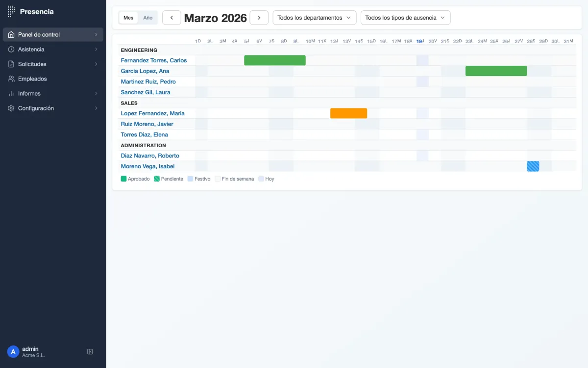Click the Asistencia clock icon
This screenshot has width=588, height=368.
[x=11, y=50]
